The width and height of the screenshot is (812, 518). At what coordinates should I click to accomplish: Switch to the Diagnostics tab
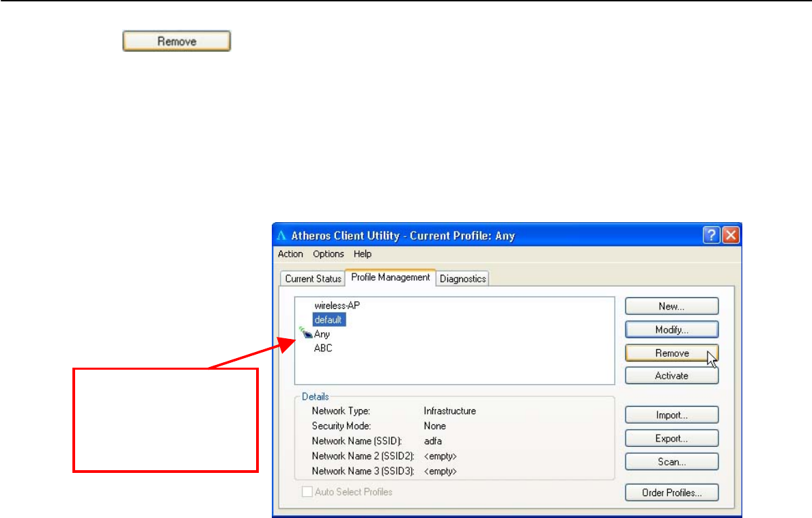click(x=462, y=279)
